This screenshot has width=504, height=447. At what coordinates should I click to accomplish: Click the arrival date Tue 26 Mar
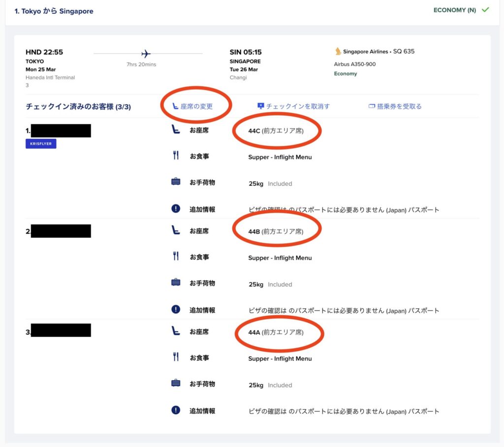tap(244, 69)
